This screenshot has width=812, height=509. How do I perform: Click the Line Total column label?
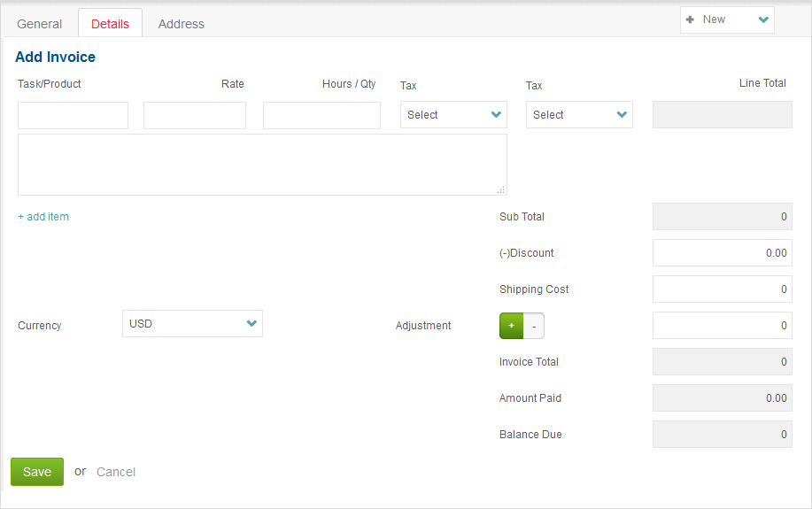[x=762, y=83]
